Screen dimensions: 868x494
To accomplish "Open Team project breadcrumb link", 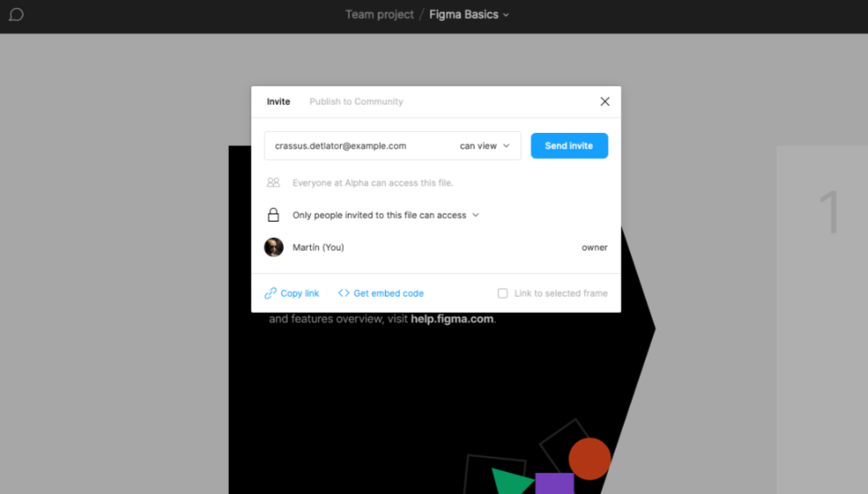I will point(379,14).
